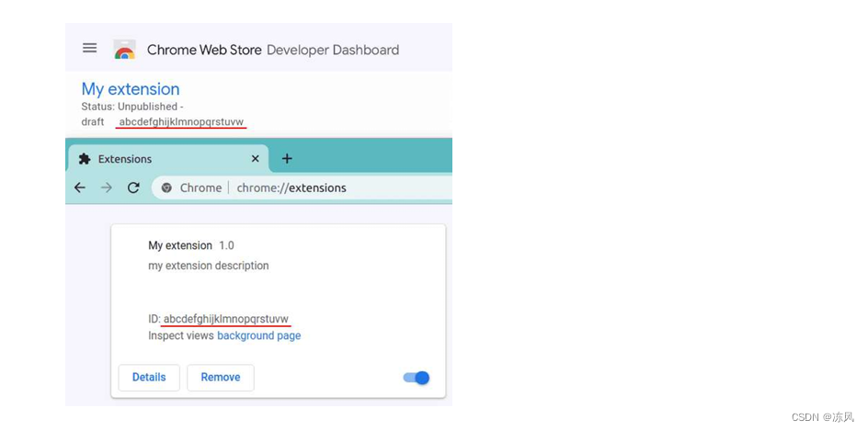Click the extension card ID abcdefghijklmnopqrstuvw
Viewport: 868px width, 431px height.
(226, 319)
